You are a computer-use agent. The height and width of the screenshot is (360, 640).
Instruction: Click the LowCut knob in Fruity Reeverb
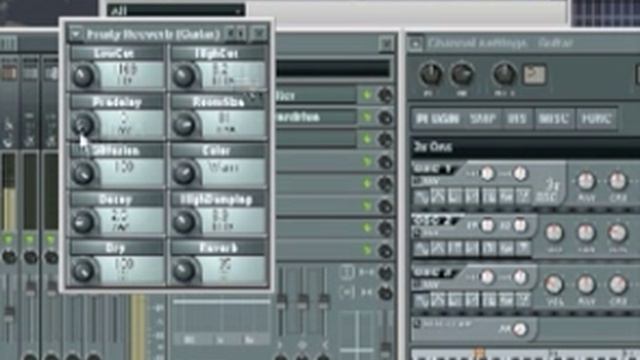[83, 76]
